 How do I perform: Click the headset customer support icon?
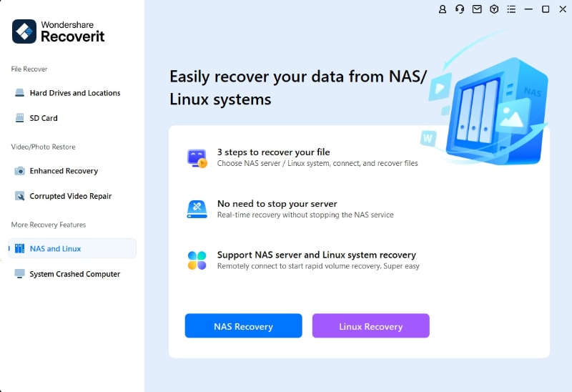460,9
